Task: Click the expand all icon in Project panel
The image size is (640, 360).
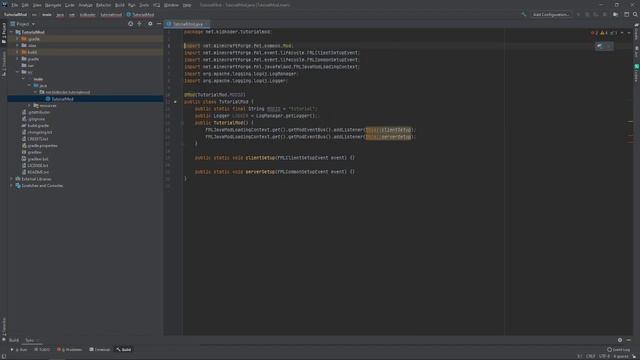Action: (x=140, y=24)
